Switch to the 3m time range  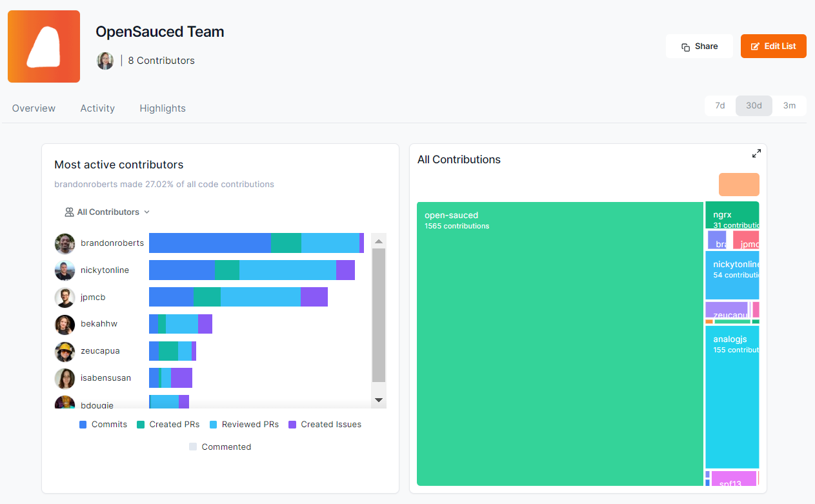coord(790,105)
